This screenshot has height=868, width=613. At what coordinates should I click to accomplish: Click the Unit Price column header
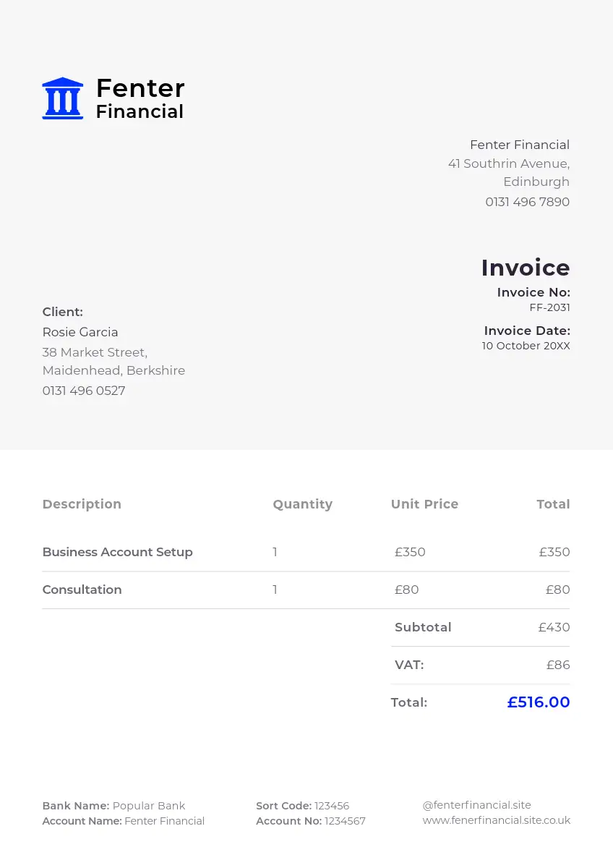coord(424,504)
